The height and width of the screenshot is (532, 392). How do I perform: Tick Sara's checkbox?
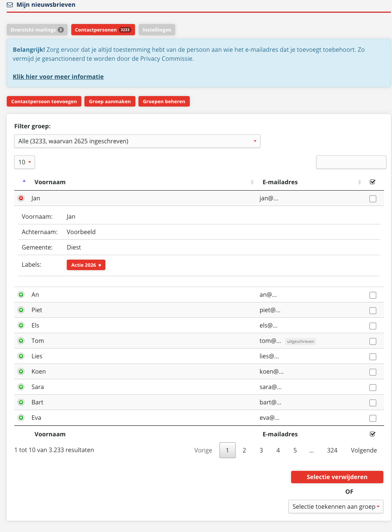pyautogui.click(x=373, y=388)
